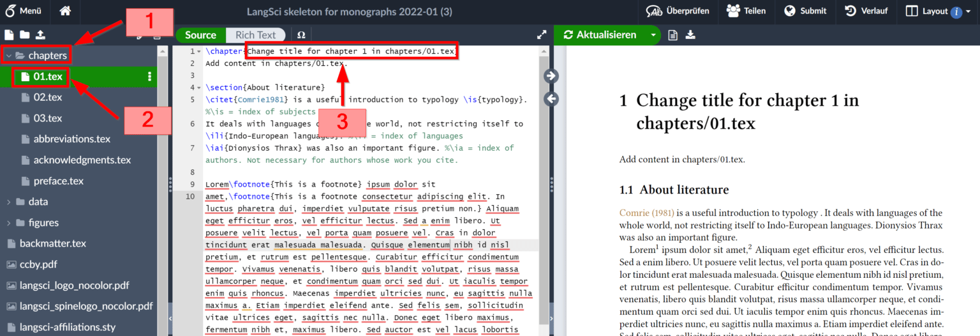Select the ccby.pdf file
The width and height of the screenshot is (980, 336).
pos(38,264)
